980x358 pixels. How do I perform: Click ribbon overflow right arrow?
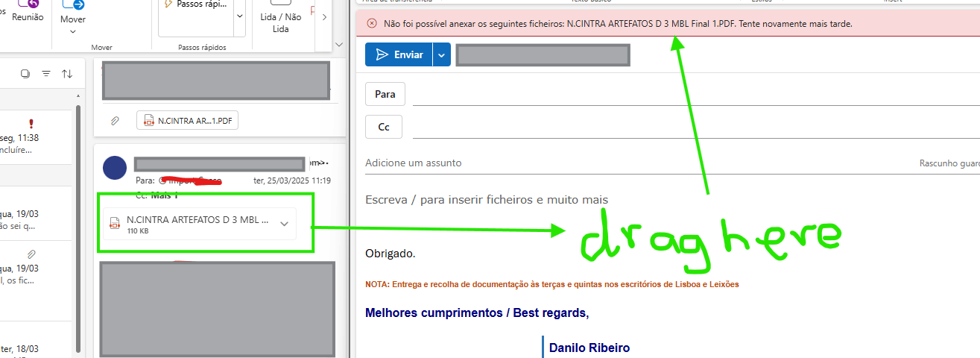pos(323,17)
